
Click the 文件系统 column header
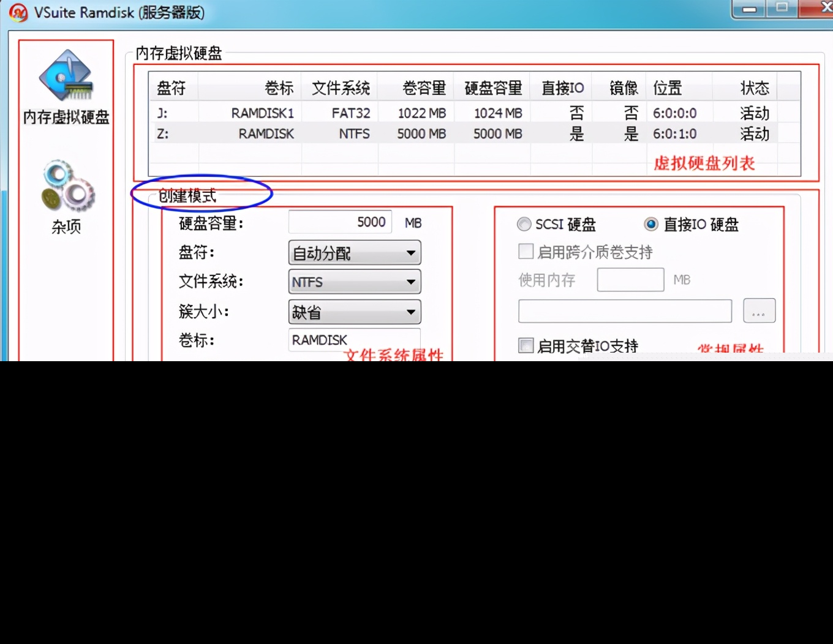339,88
